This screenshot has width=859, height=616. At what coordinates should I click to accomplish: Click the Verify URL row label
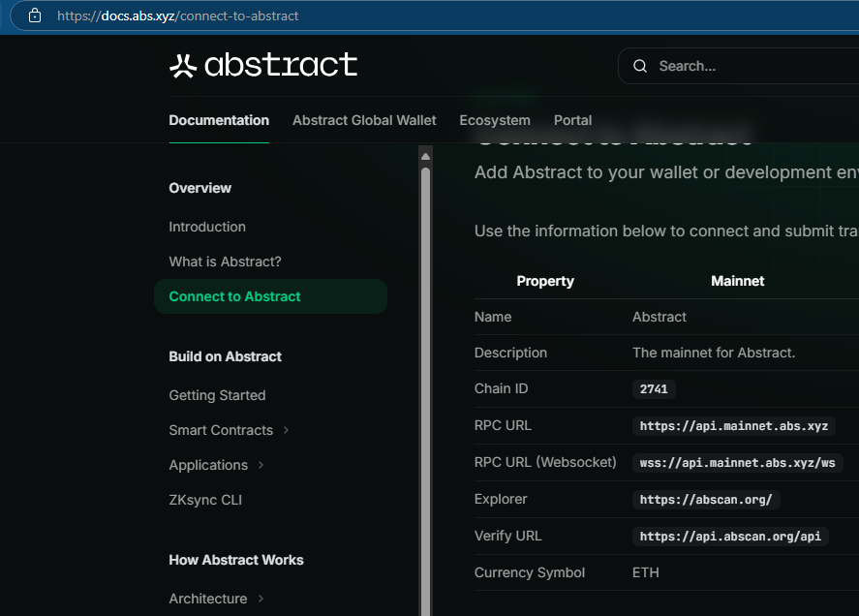[x=507, y=536]
